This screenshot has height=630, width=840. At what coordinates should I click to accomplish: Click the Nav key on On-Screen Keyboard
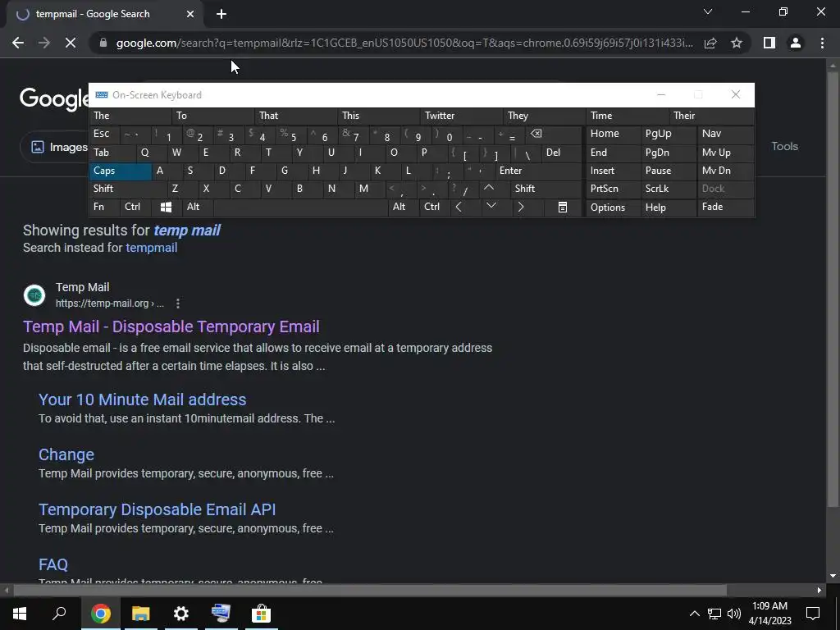coord(725,134)
